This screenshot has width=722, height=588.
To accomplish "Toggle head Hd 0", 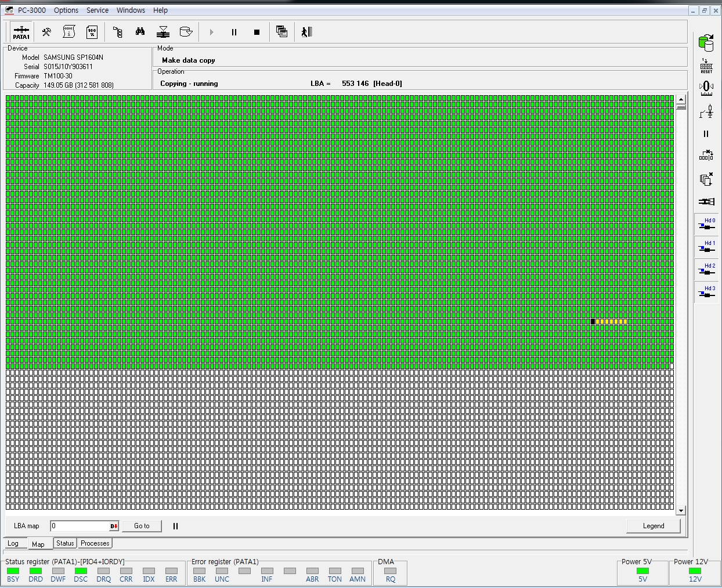I will pyautogui.click(x=706, y=225).
